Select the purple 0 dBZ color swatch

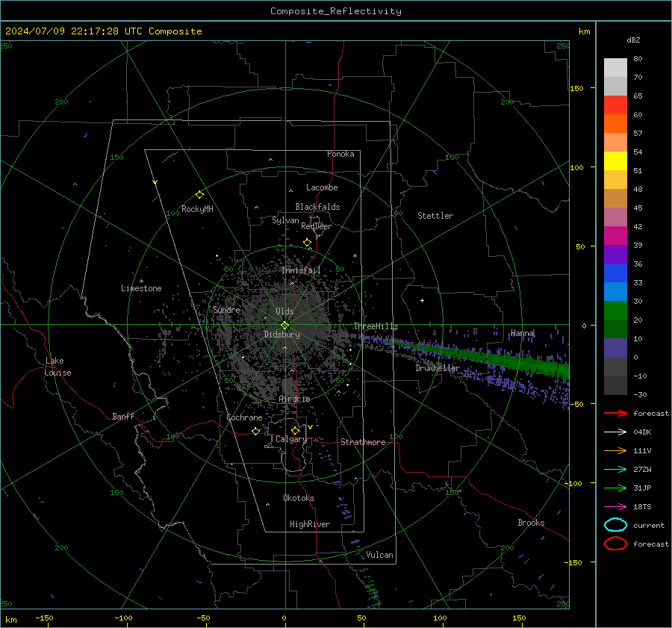(615, 348)
